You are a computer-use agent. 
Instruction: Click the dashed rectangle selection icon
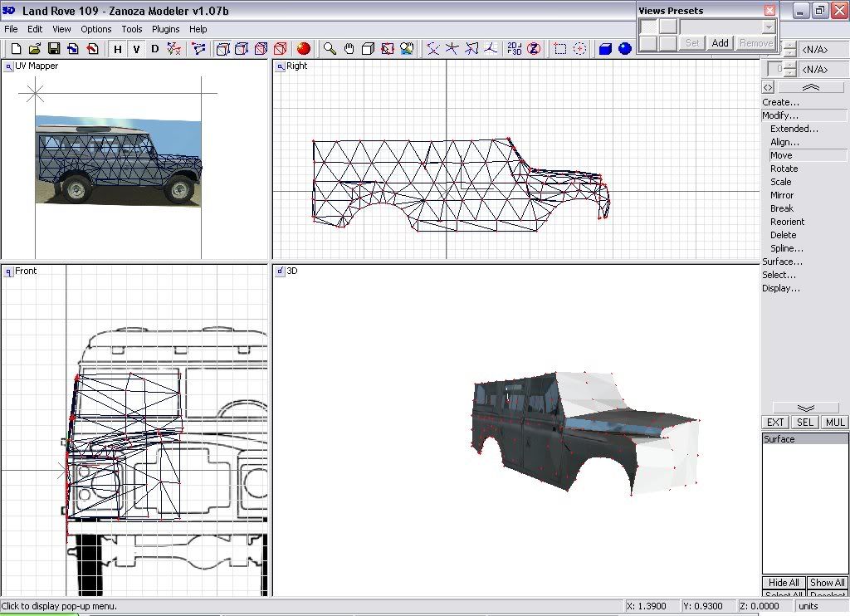point(560,49)
